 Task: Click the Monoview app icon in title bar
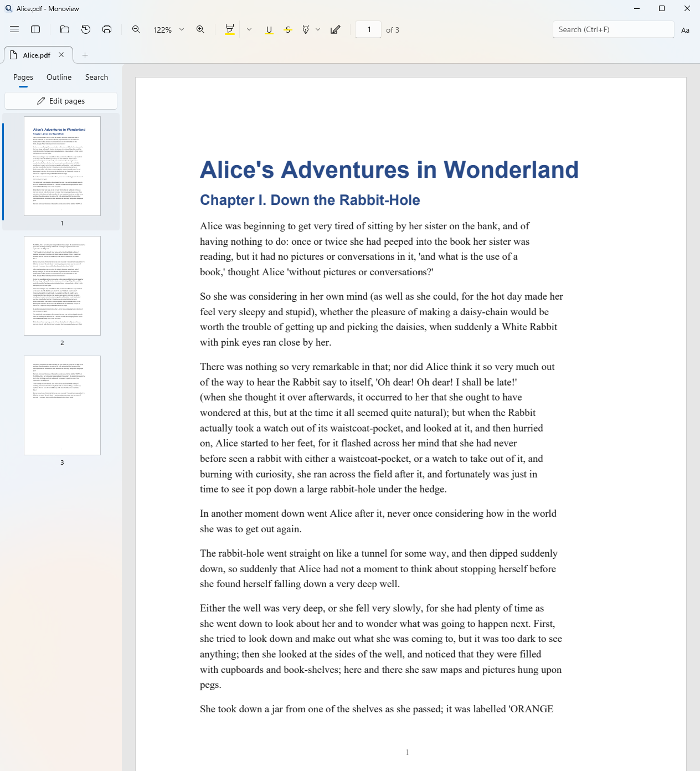[x=9, y=8]
